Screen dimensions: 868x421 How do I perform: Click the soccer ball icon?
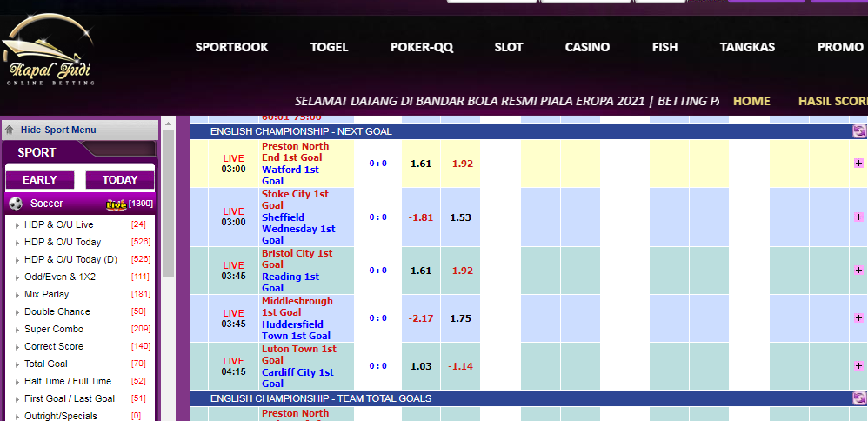click(x=16, y=204)
